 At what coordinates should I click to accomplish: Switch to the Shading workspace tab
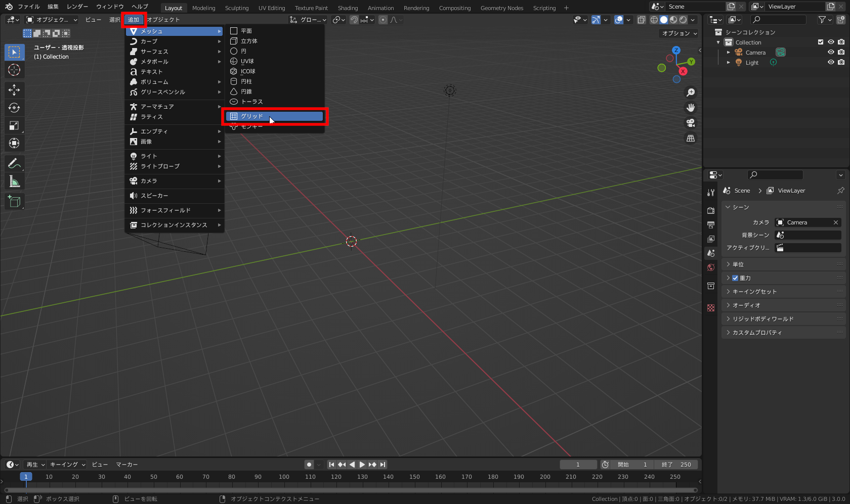[348, 8]
